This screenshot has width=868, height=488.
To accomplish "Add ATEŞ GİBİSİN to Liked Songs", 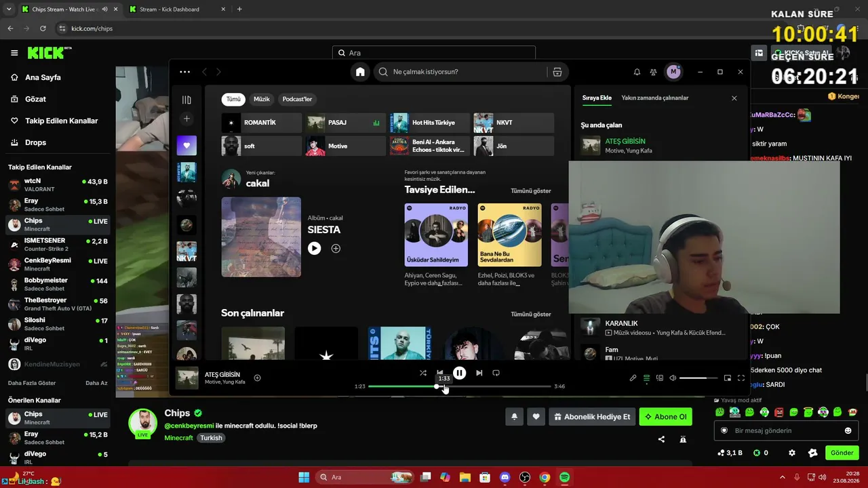I will tap(257, 378).
